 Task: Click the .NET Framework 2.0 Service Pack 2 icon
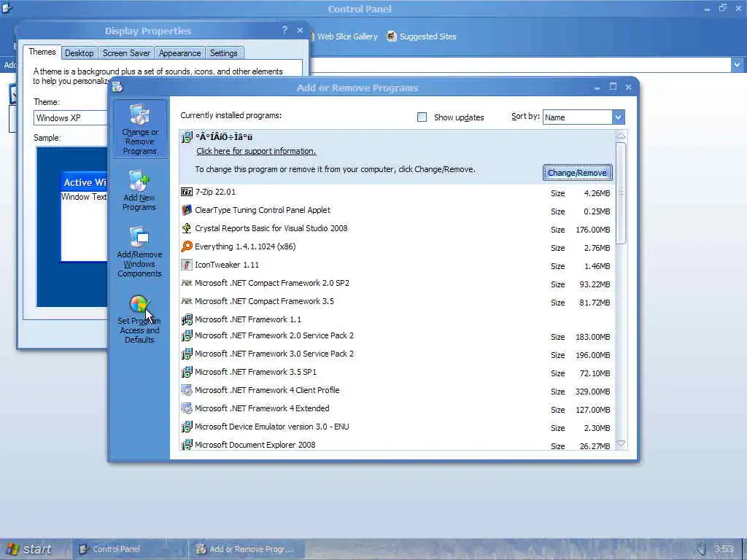coord(187,335)
